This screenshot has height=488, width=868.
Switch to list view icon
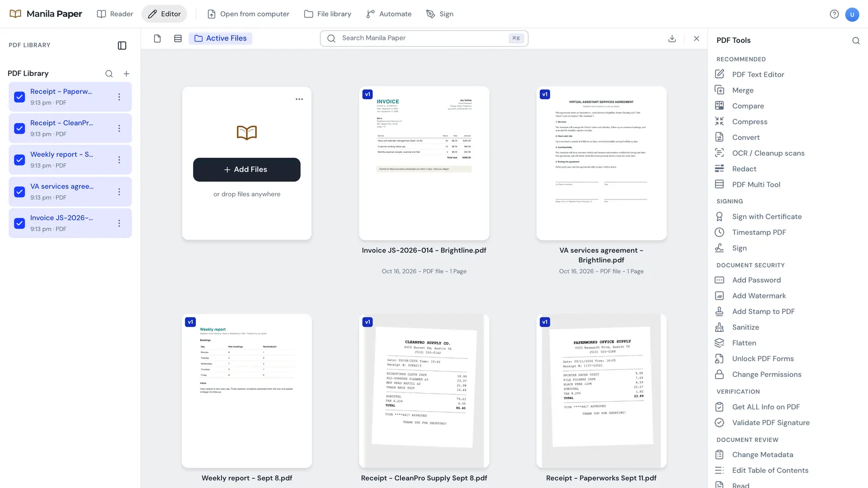tap(178, 38)
